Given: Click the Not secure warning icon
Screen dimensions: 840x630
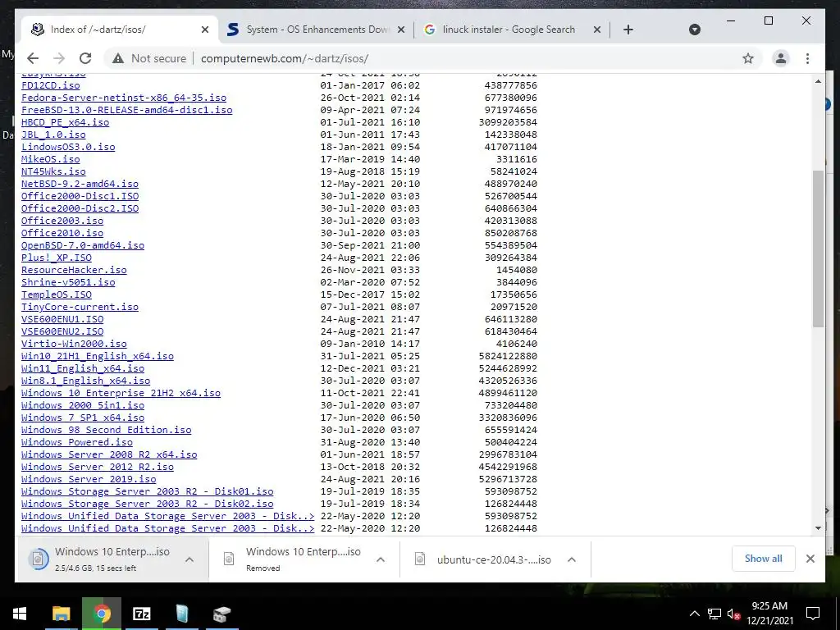Looking at the screenshot, I should coord(118,58).
